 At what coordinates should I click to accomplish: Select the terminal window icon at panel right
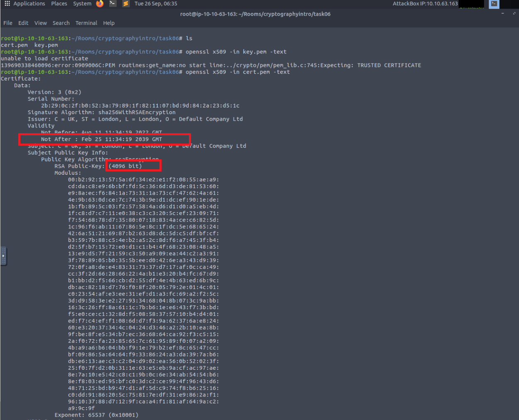point(494,4)
